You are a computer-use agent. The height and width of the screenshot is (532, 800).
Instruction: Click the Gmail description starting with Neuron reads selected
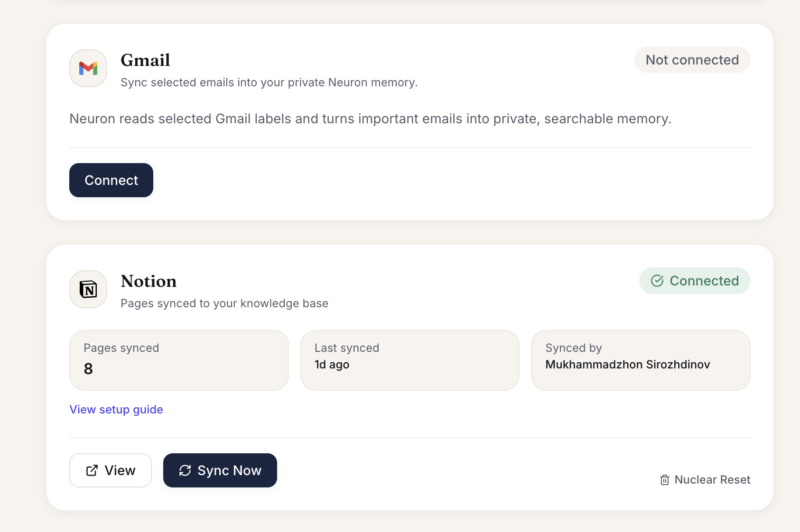click(371, 119)
